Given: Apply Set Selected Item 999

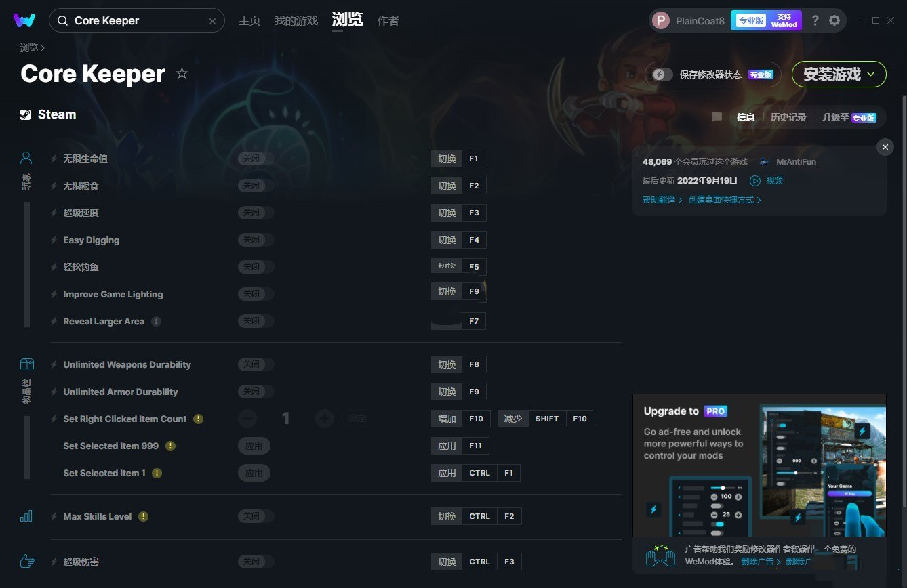Looking at the screenshot, I should (x=254, y=446).
